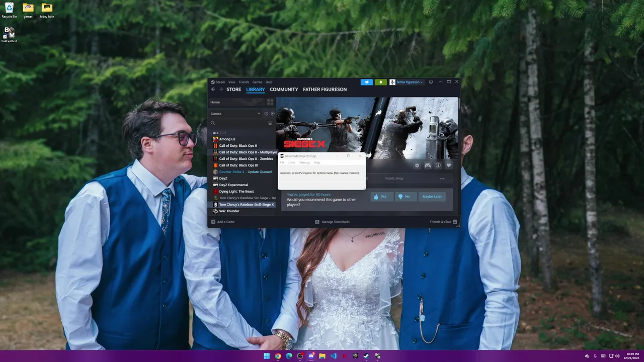Open Epic Games Launcher from taskbar
This screenshot has height=362, width=644.
coord(355,356)
